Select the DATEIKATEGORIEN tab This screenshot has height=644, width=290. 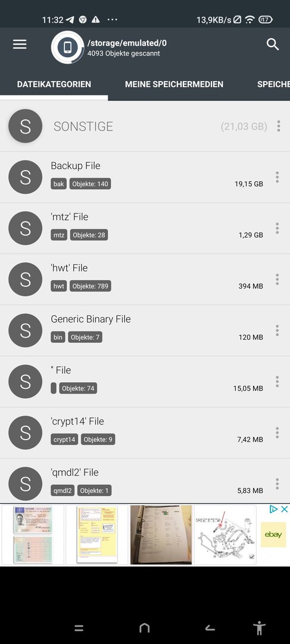tap(54, 84)
